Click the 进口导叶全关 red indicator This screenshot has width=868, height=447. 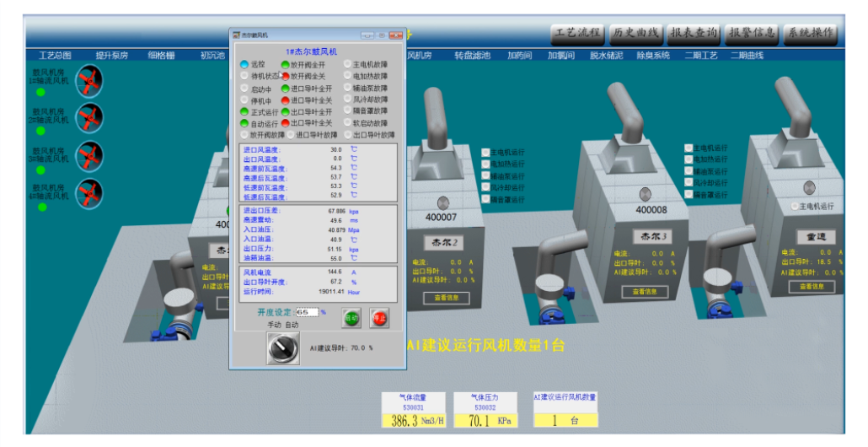(285, 100)
